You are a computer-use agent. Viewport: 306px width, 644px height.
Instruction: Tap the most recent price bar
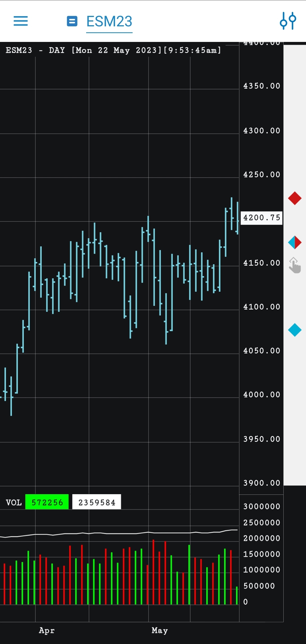point(237,218)
